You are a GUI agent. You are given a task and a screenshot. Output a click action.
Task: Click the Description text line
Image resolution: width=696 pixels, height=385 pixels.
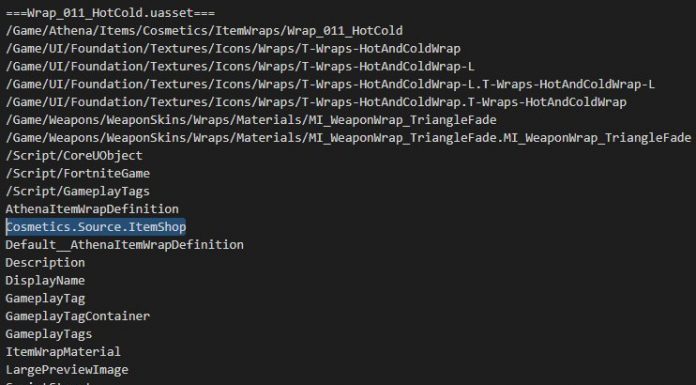coord(45,262)
